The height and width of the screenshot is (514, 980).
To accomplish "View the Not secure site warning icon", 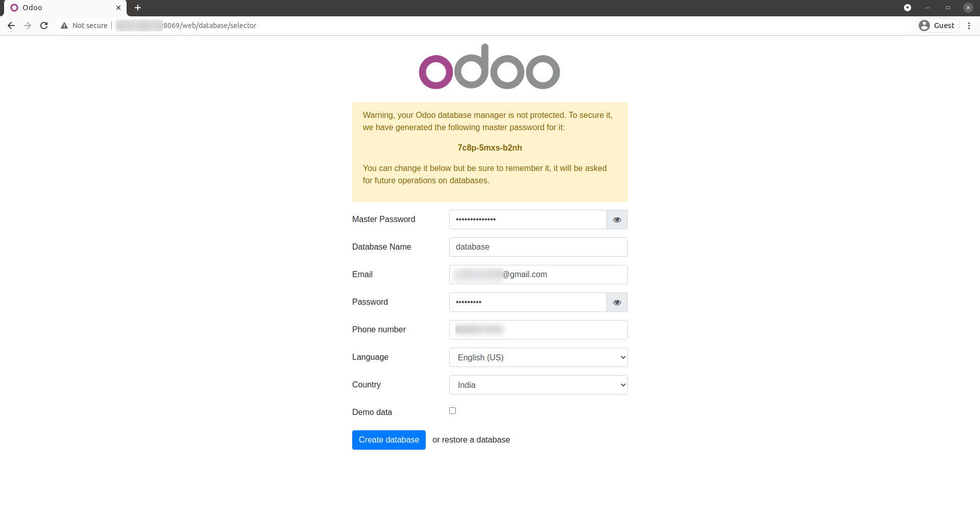I will point(64,26).
